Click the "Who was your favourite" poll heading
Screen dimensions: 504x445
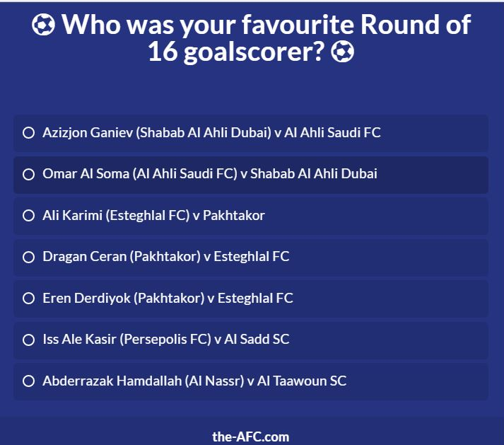click(209, 25)
